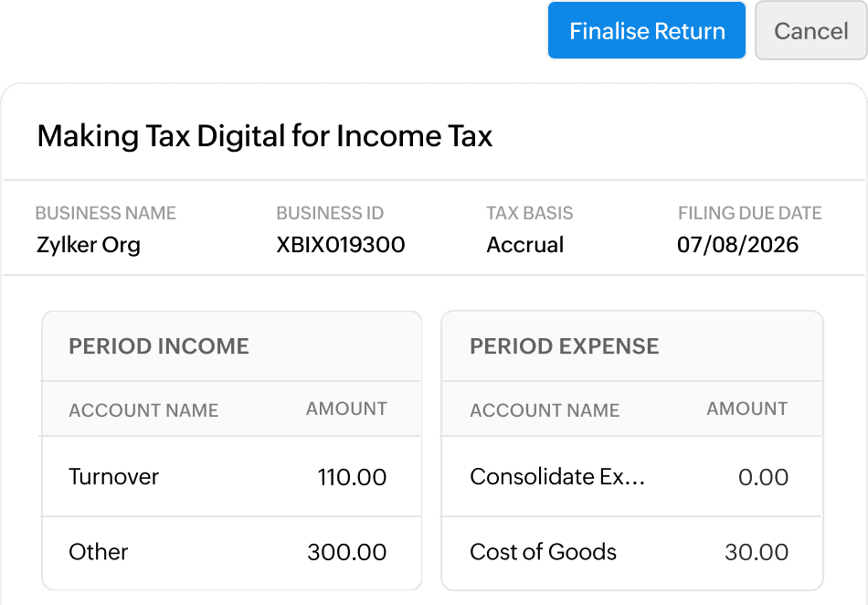Select the Consolidate Ex... expense row
The width and height of the screenshot is (868, 605).
pos(557,476)
